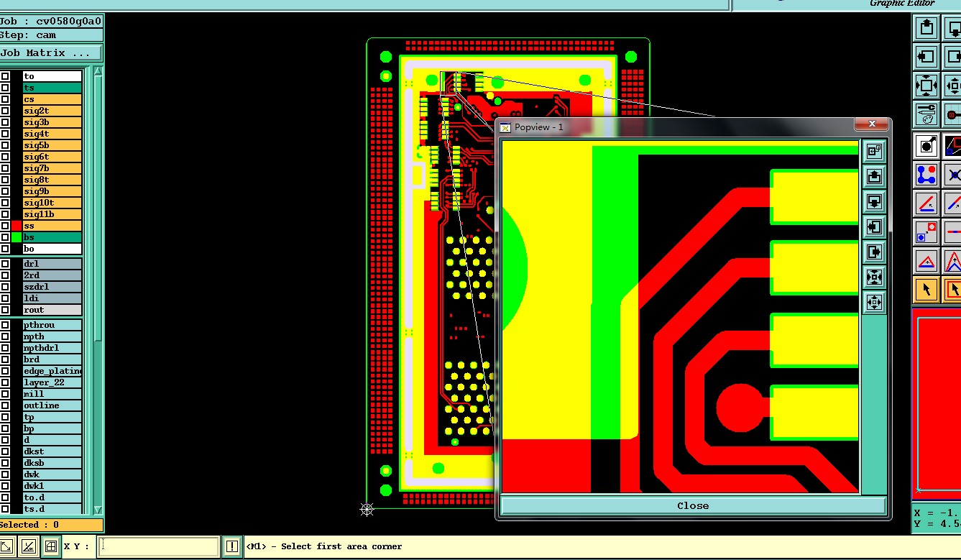961x560 pixels.
Task: Select layer name to.d
Action: 52,497
